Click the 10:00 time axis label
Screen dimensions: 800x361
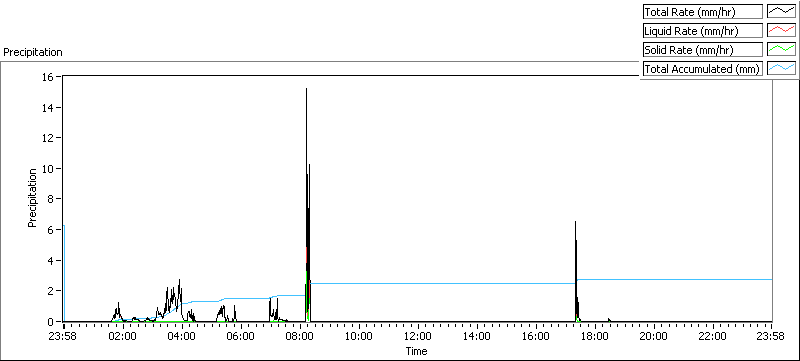point(359,336)
